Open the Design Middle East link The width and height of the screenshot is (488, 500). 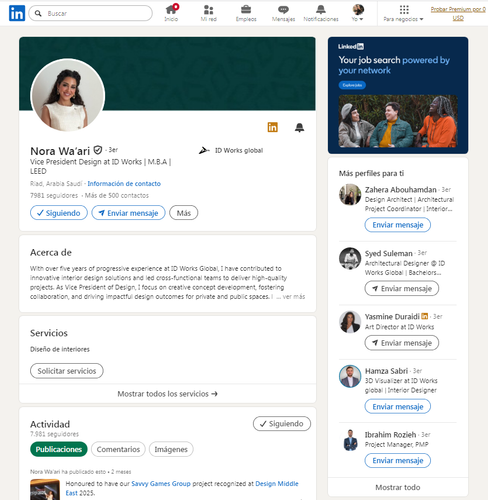[x=277, y=484]
